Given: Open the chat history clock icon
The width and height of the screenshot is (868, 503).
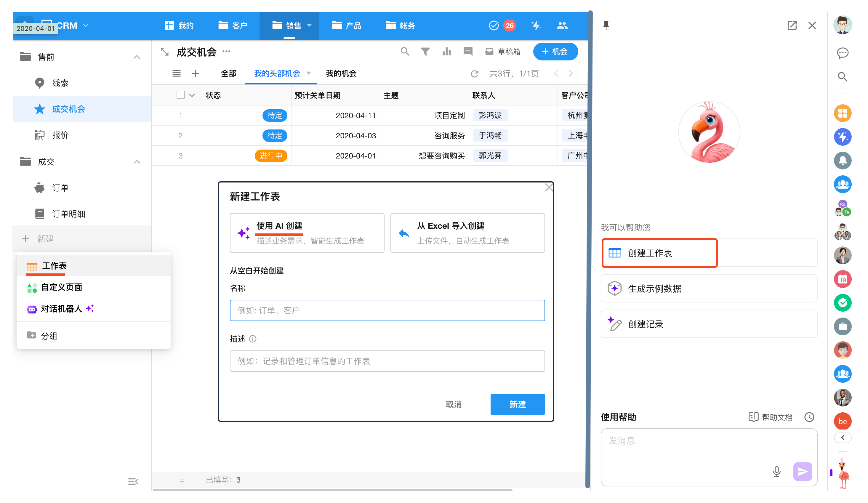Looking at the screenshot, I should tap(809, 417).
